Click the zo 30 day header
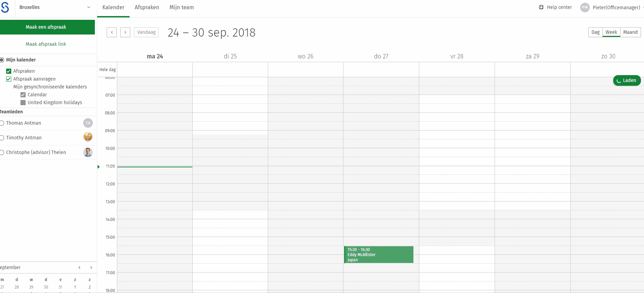This screenshot has height=293, width=644. (608, 56)
